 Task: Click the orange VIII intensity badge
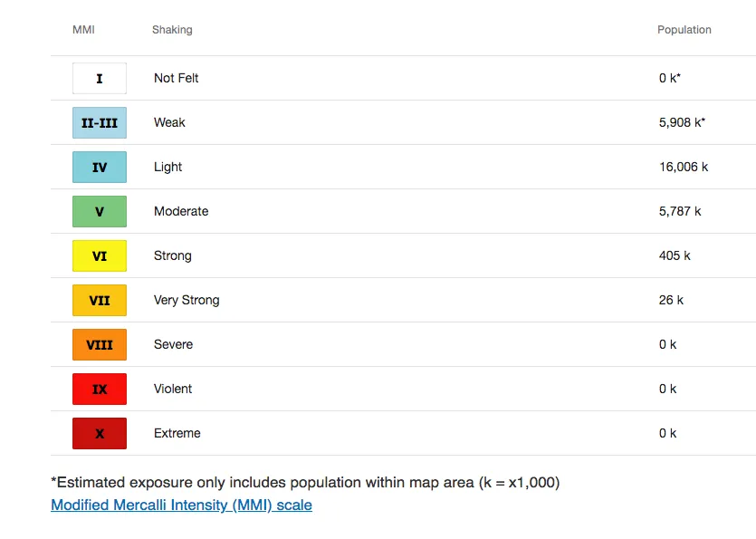coord(100,344)
